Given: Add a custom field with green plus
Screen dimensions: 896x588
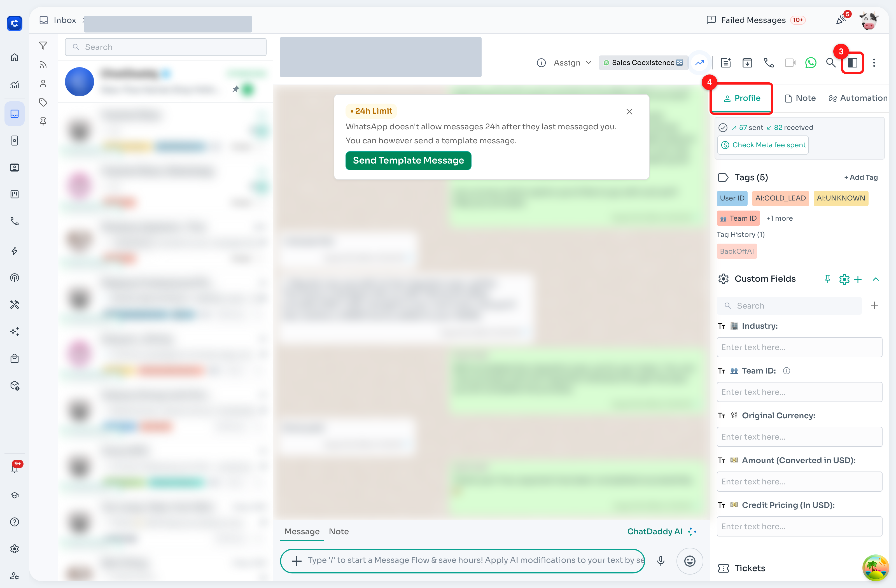Looking at the screenshot, I should pos(858,279).
